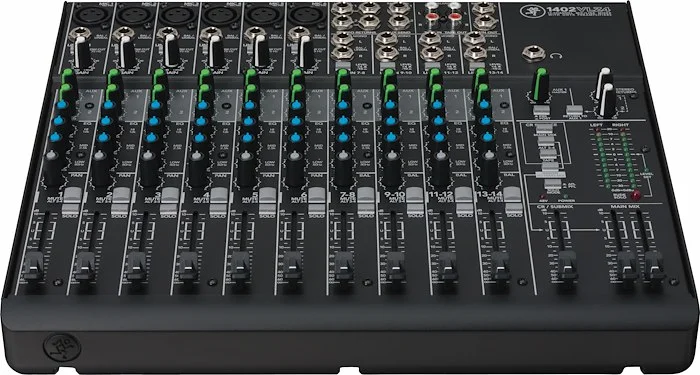Click the 13-14 channel top green AUX knob
The width and height of the screenshot is (700, 375).
480,76
